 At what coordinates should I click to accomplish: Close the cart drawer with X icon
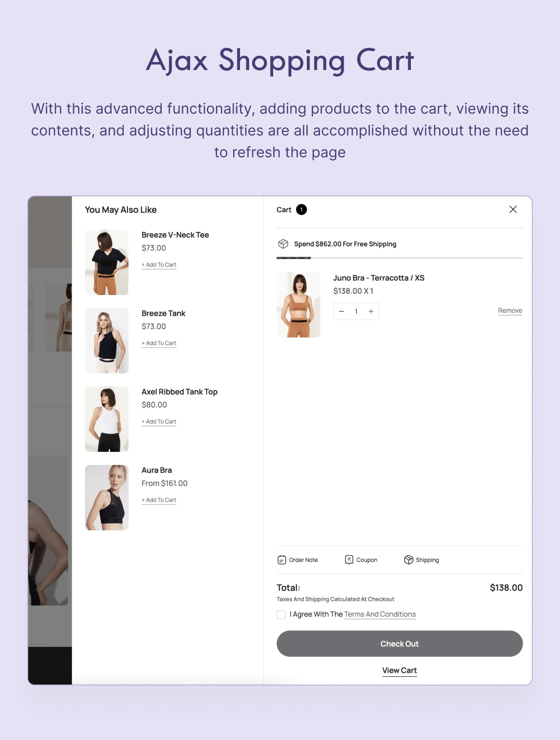pyautogui.click(x=513, y=209)
